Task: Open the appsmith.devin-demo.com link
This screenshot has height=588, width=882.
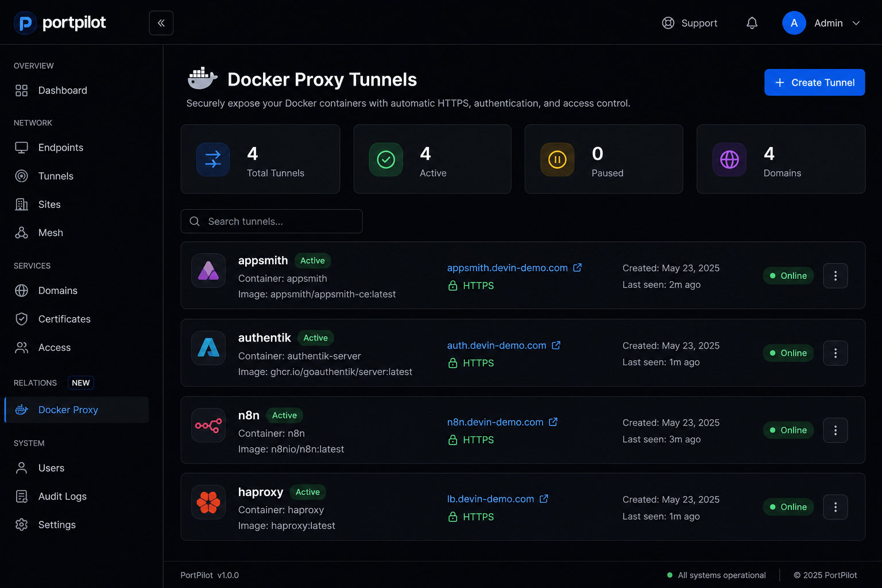Action: (x=508, y=268)
